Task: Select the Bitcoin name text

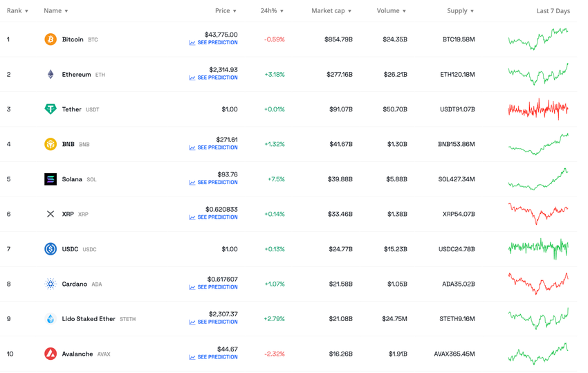Action: pyautogui.click(x=73, y=39)
